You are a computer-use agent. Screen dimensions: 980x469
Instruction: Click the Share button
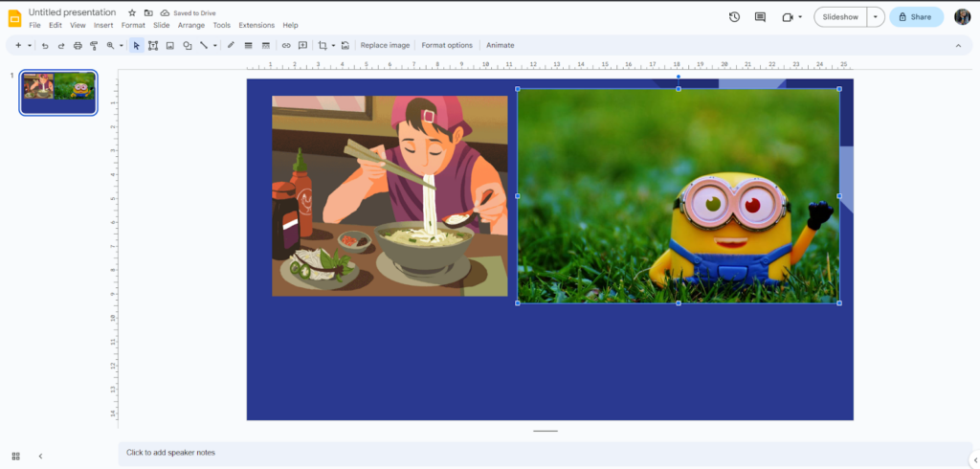point(915,16)
